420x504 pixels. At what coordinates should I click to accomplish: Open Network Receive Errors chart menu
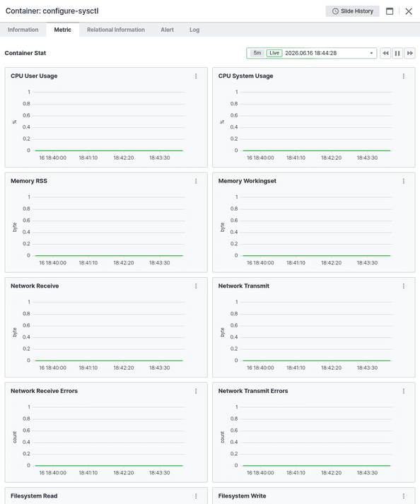coord(196,391)
